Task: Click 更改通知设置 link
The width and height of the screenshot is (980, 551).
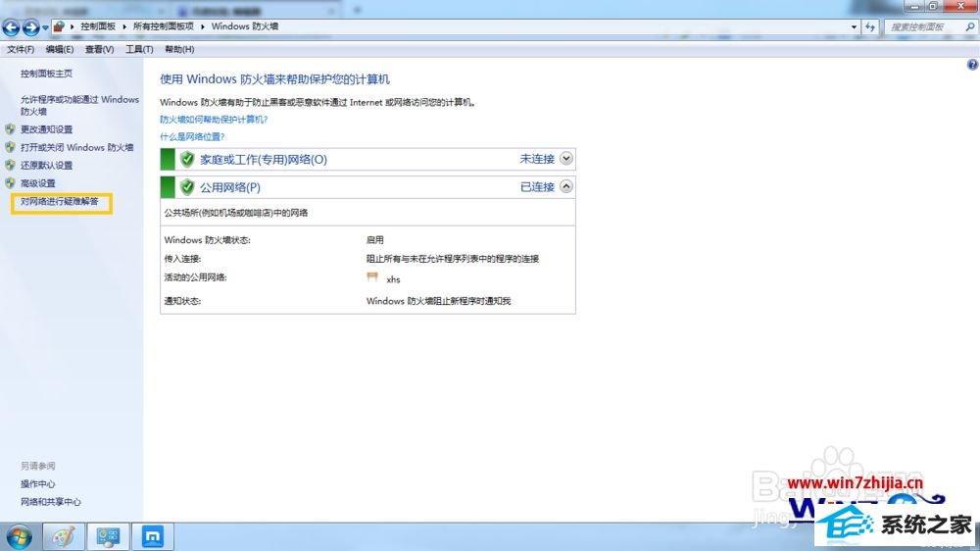Action: (46, 128)
